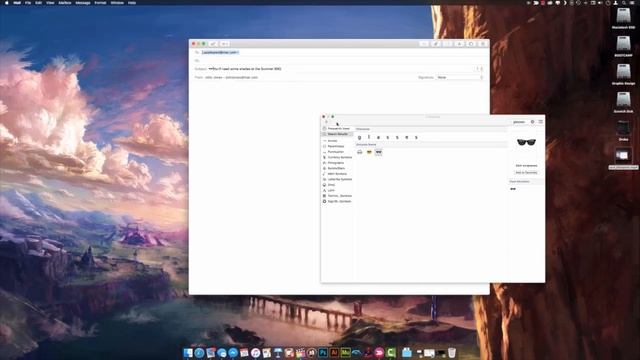This screenshot has height=360, width=640.
Task: Launch Adobe Muse from the Dock
Action: pos(345,353)
